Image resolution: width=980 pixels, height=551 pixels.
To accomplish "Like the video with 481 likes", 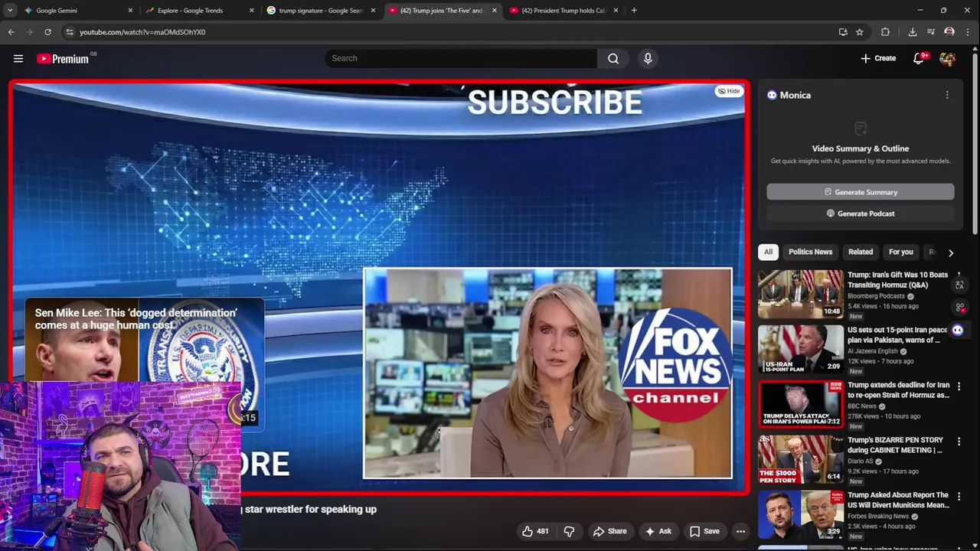I will tap(535, 531).
